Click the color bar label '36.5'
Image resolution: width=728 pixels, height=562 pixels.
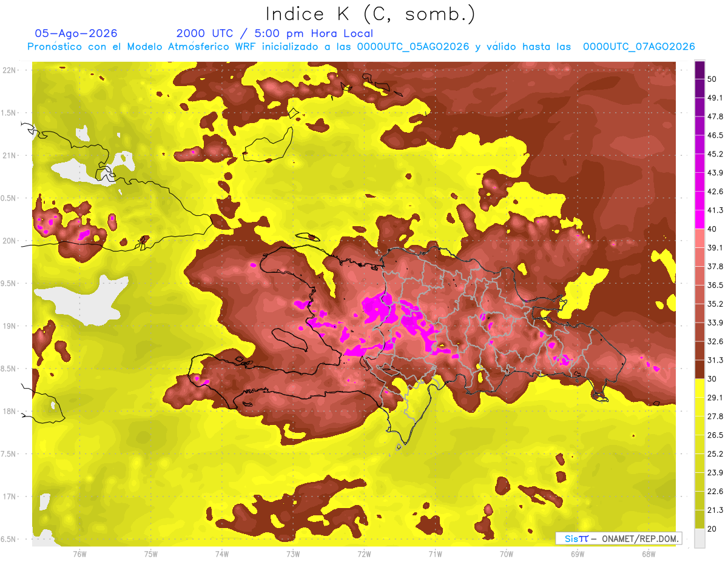(715, 285)
